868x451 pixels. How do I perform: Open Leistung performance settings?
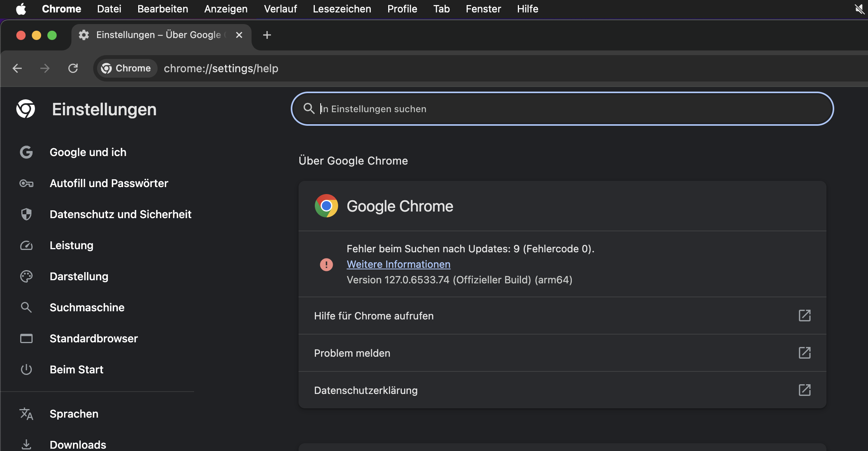[71, 245]
